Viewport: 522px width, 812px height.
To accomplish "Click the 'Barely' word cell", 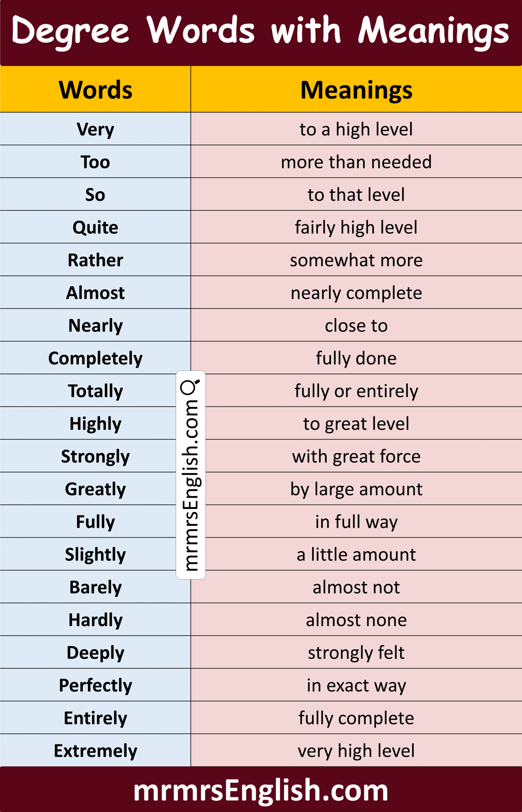I will point(95,587).
